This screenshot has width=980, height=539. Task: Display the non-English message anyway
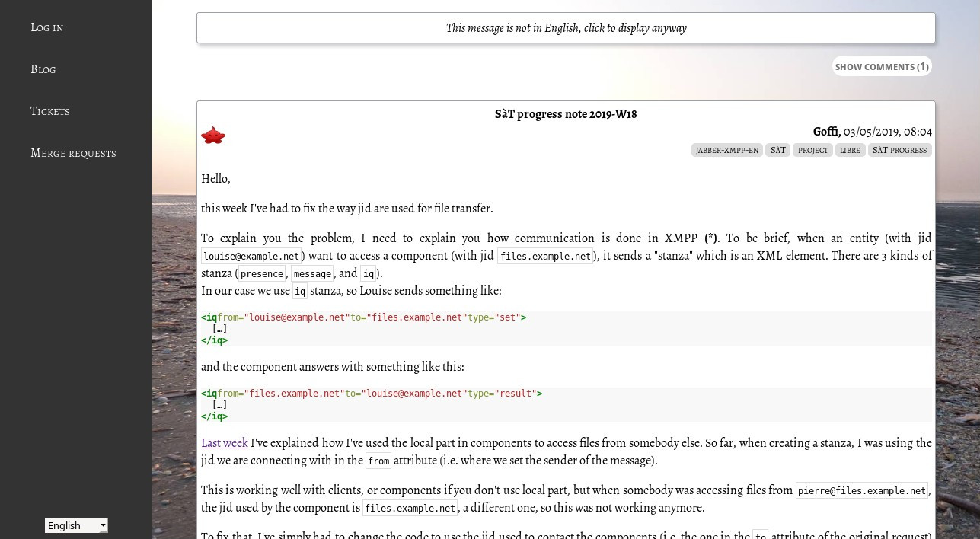click(x=566, y=28)
